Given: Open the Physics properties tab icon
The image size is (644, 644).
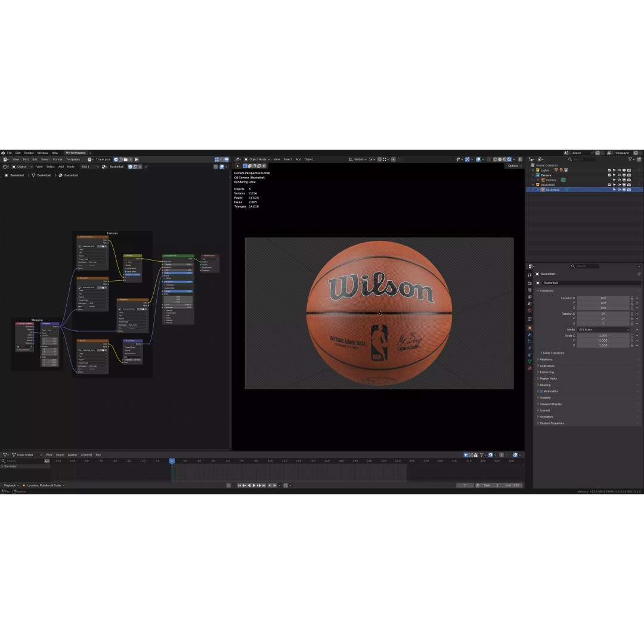Looking at the screenshot, I should click(530, 348).
